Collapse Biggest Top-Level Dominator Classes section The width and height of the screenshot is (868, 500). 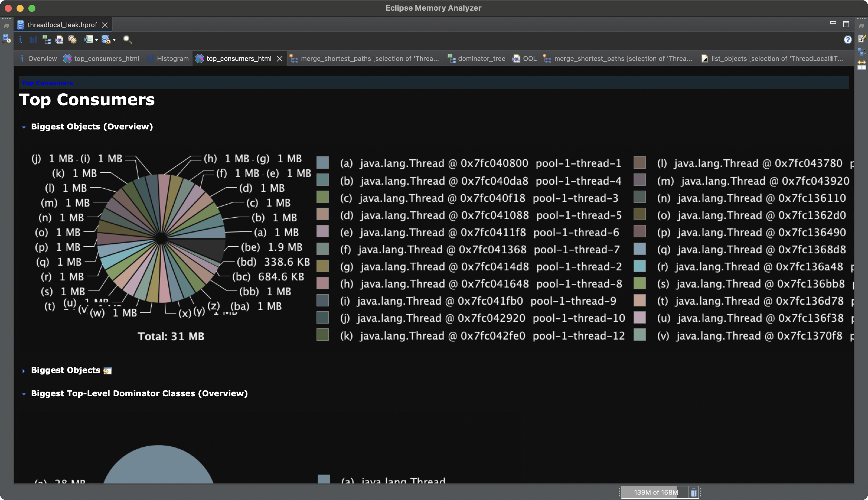[24, 394]
